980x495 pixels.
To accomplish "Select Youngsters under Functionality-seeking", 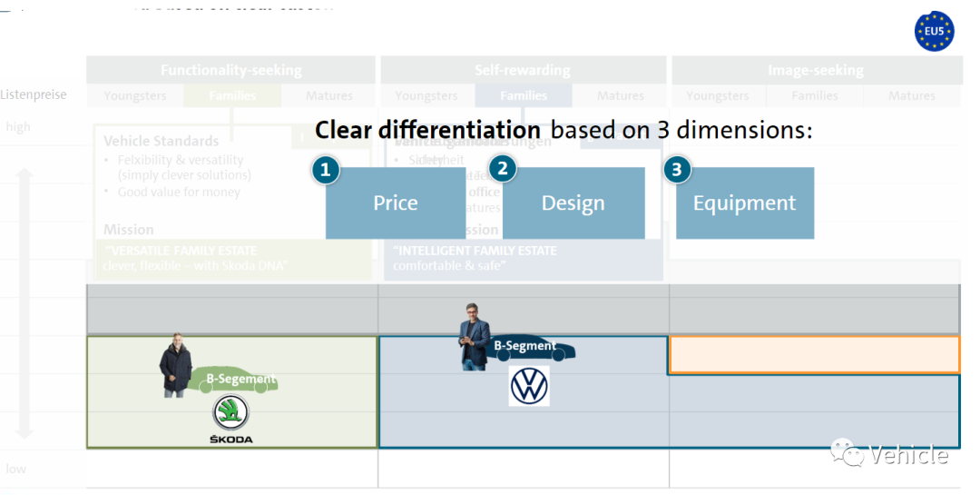I will point(135,95).
